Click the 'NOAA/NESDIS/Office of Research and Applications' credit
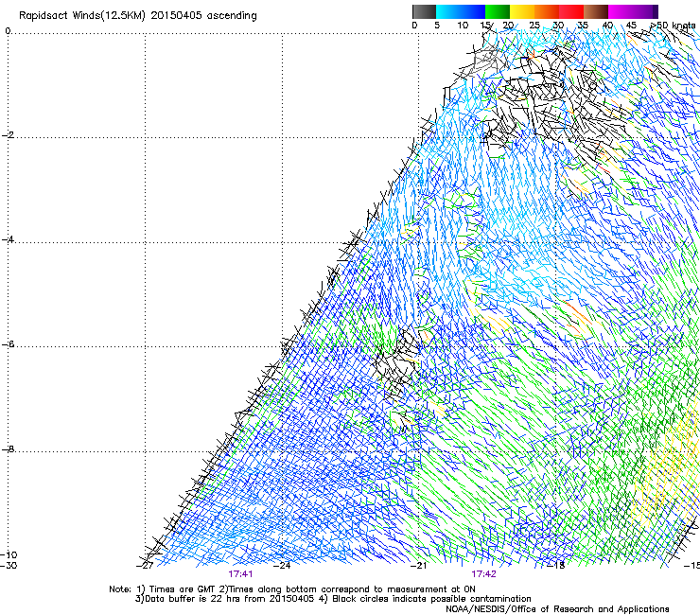The image size is (700, 615). pyautogui.click(x=557, y=609)
